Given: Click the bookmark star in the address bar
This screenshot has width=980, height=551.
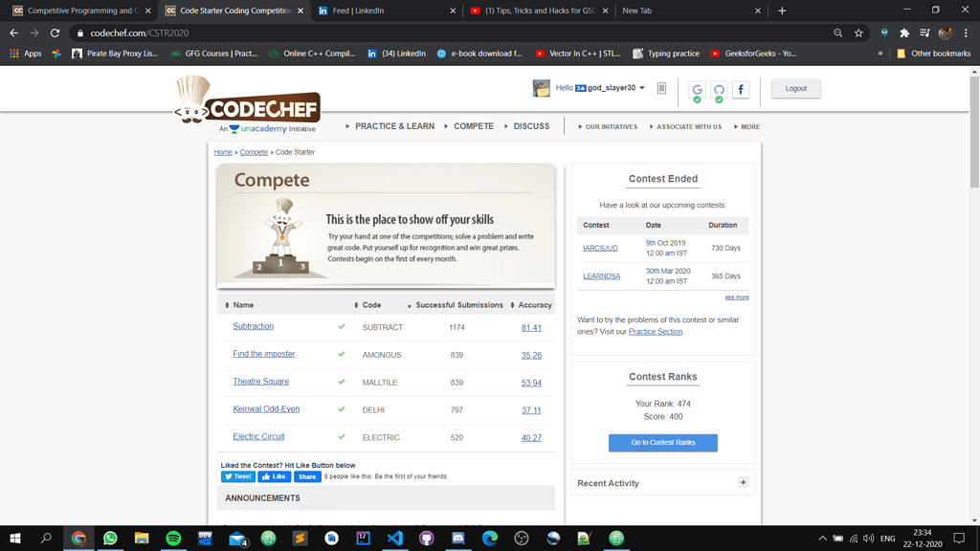Looking at the screenshot, I should (860, 32).
